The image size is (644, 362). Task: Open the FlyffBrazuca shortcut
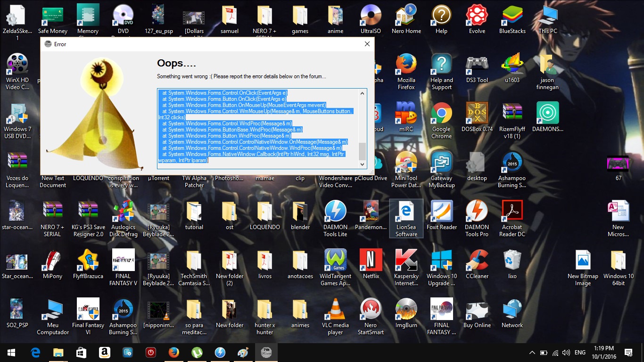[88, 265]
